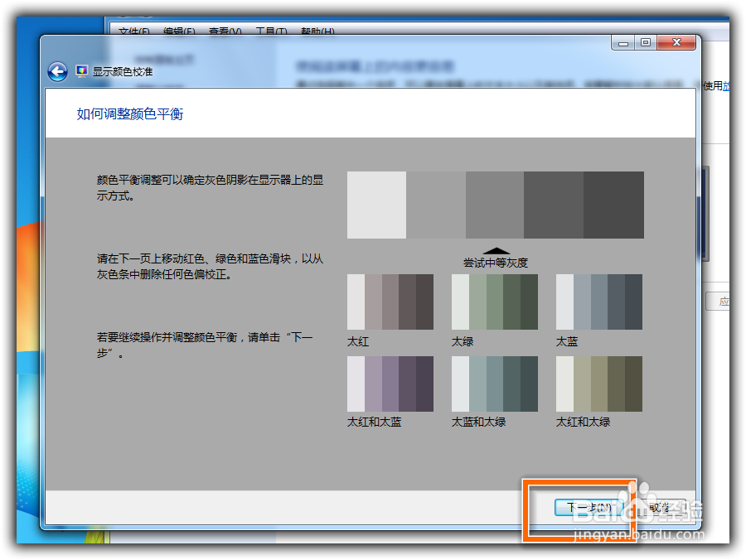Screen dimensions: 746x560
Task: Open the 文件(F) menu
Action: coord(134,31)
